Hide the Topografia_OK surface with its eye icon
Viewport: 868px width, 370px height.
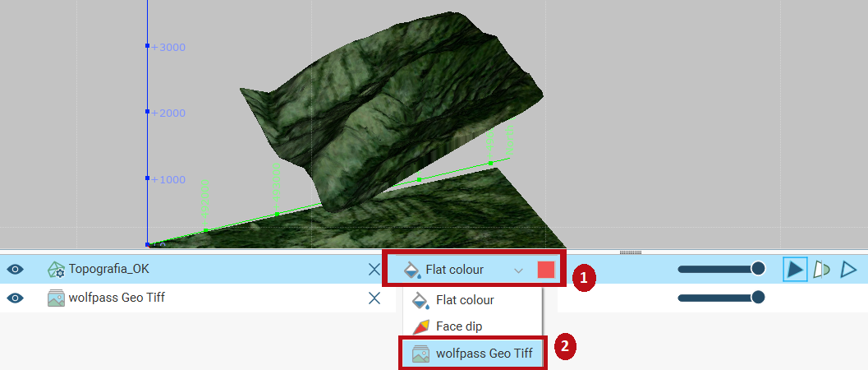15,270
